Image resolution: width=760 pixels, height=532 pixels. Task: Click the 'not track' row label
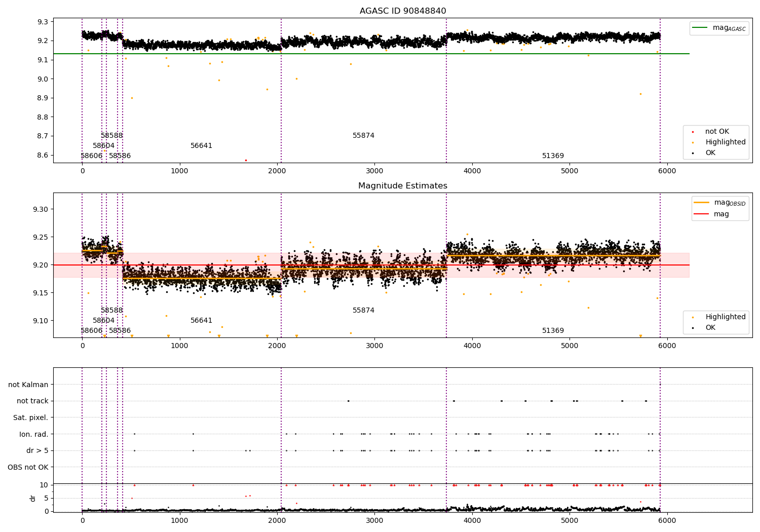click(x=32, y=401)
